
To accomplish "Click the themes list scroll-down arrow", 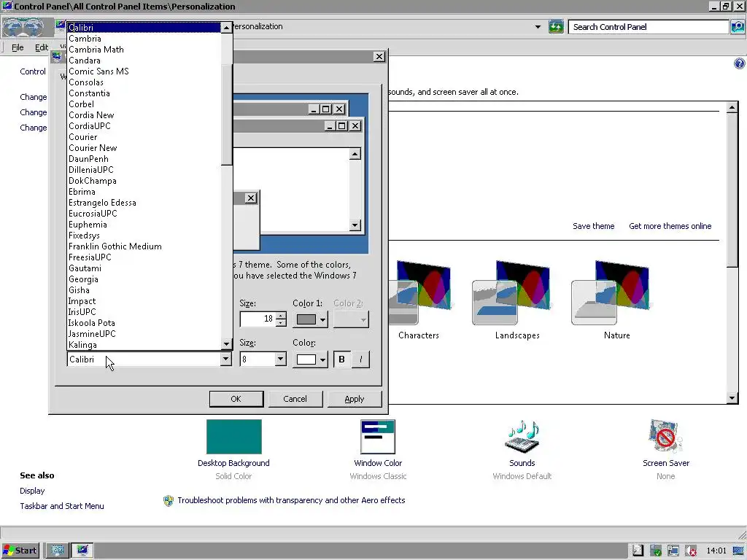I will coord(732,398).
